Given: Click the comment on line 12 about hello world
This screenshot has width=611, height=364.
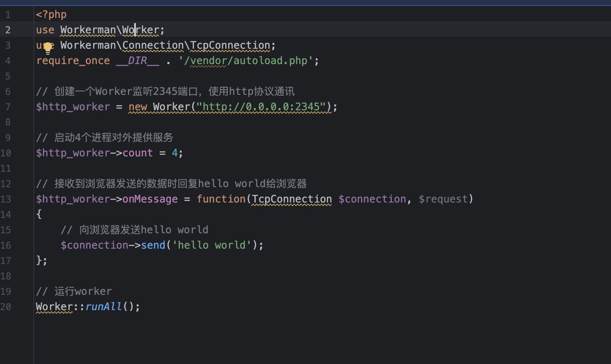Looking at the screenshot, I should (171, 184).
